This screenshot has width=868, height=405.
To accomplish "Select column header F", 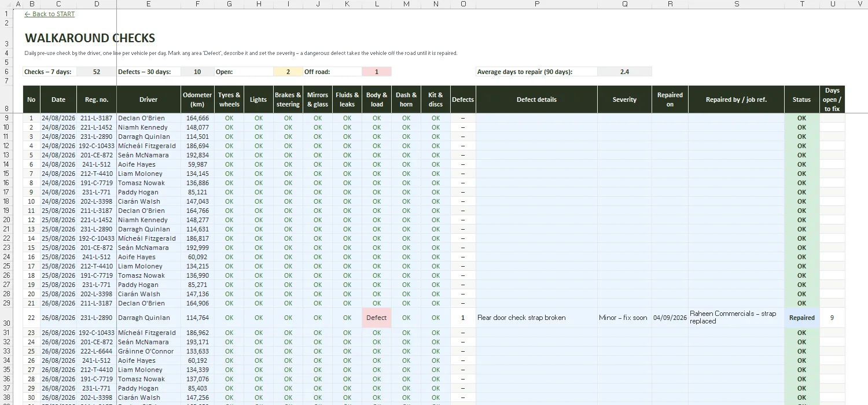I will pos(198,4).
